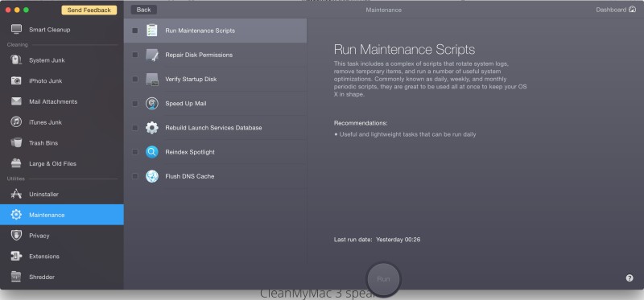Click the Trash Bins icon
Screen dimensions: 644x300
(16, 143)
